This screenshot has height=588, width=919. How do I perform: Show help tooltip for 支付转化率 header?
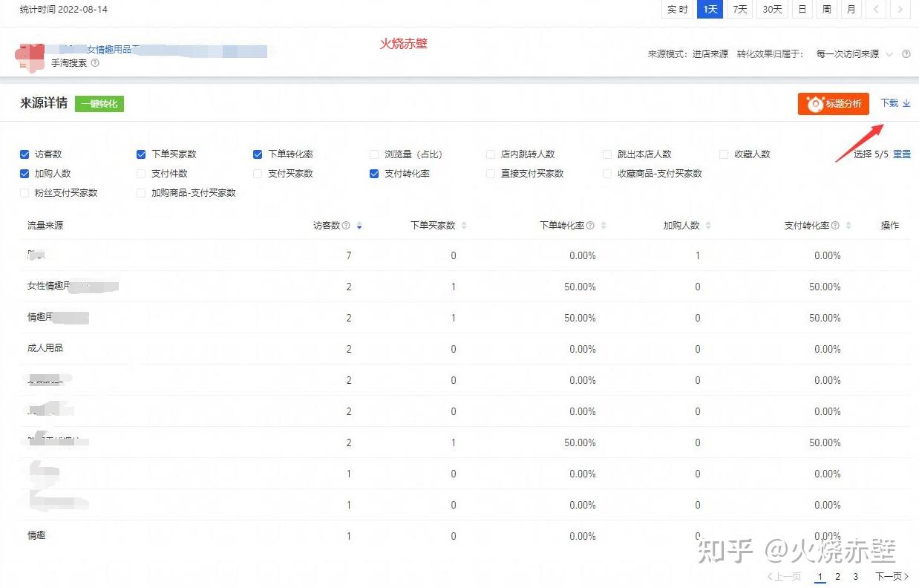835,226
